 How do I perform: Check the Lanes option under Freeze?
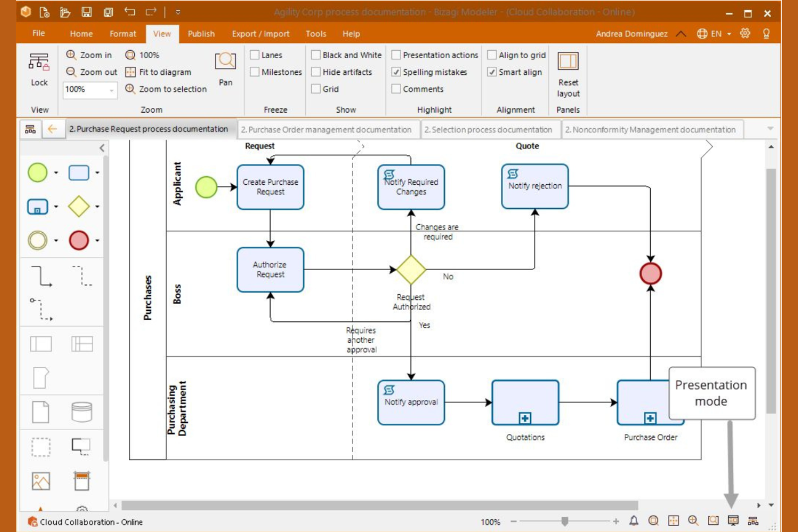253,54
